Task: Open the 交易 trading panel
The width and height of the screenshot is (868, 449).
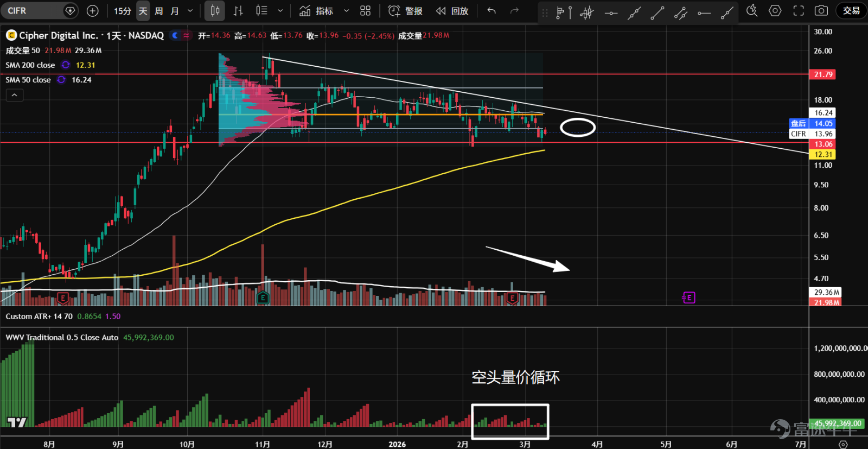Action: 851,11
